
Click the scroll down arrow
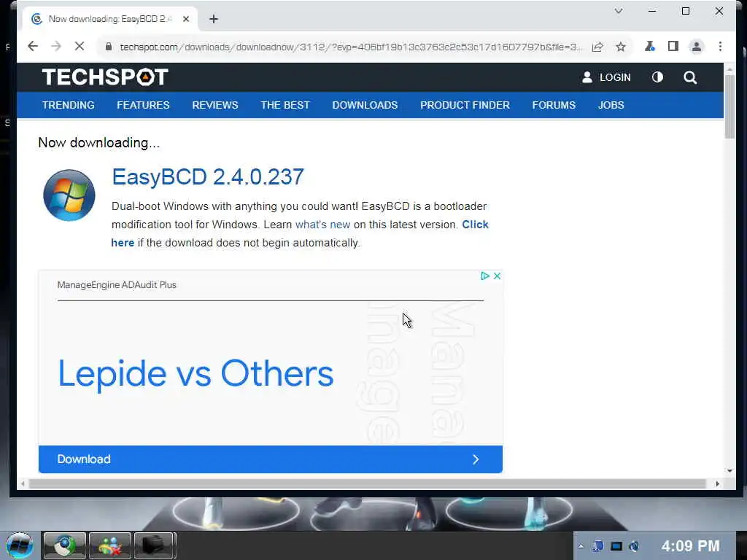click(729, 471)
